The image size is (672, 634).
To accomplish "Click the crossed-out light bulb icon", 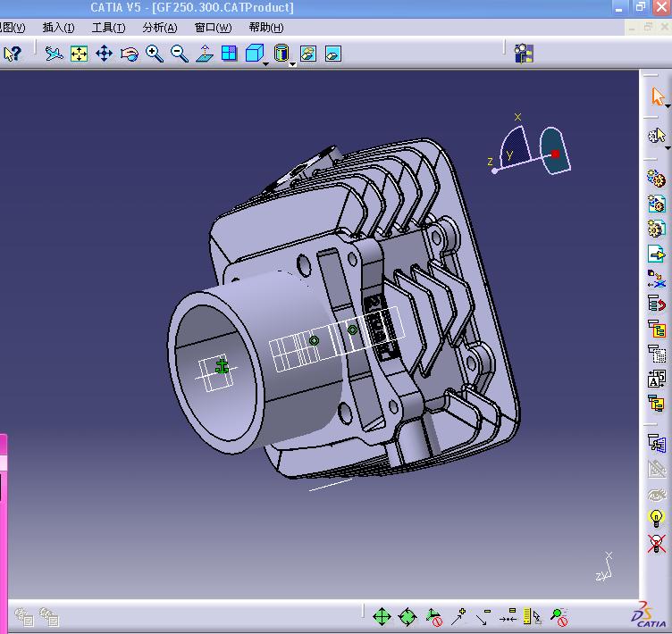I will point(656,544).
